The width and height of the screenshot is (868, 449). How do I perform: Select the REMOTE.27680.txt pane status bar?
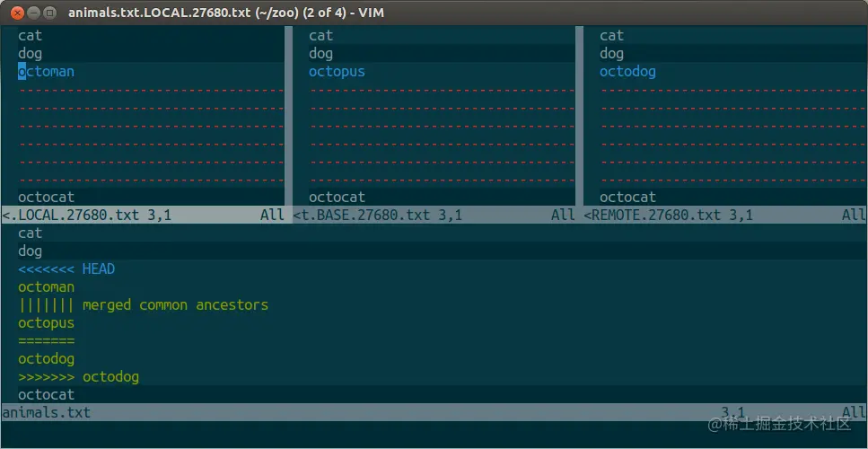725,215
